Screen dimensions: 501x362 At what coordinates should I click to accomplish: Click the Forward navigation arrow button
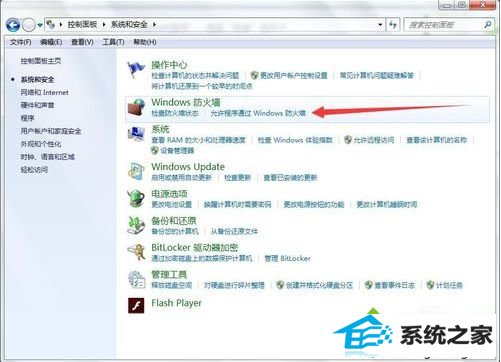[29, 25]
